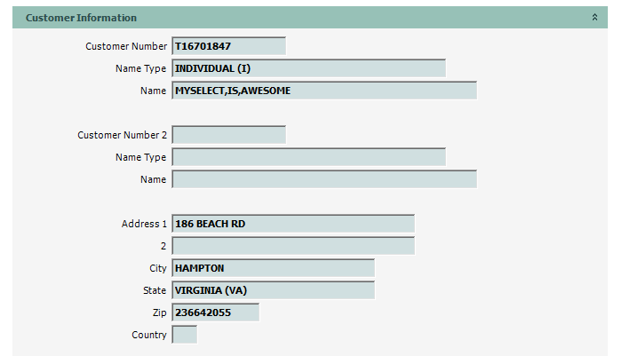Click the "Customer Number 2" label text
Screen dimensions: 638x364
[122, 135]
